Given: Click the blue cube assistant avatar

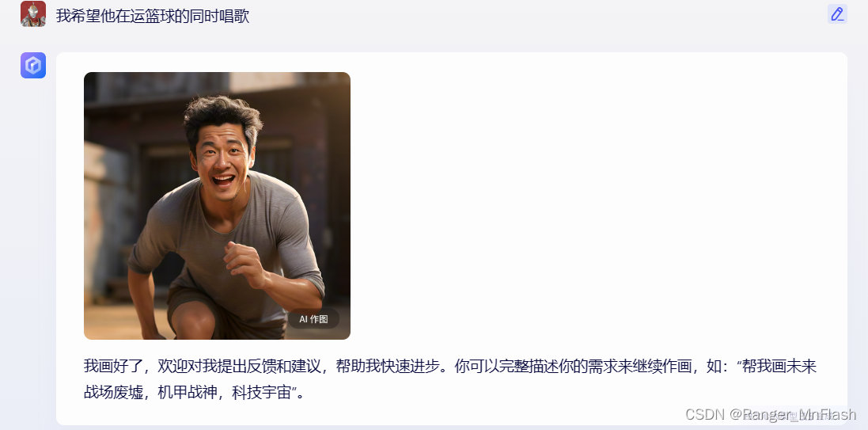Looking at the screenshot, I should (33, 66).
